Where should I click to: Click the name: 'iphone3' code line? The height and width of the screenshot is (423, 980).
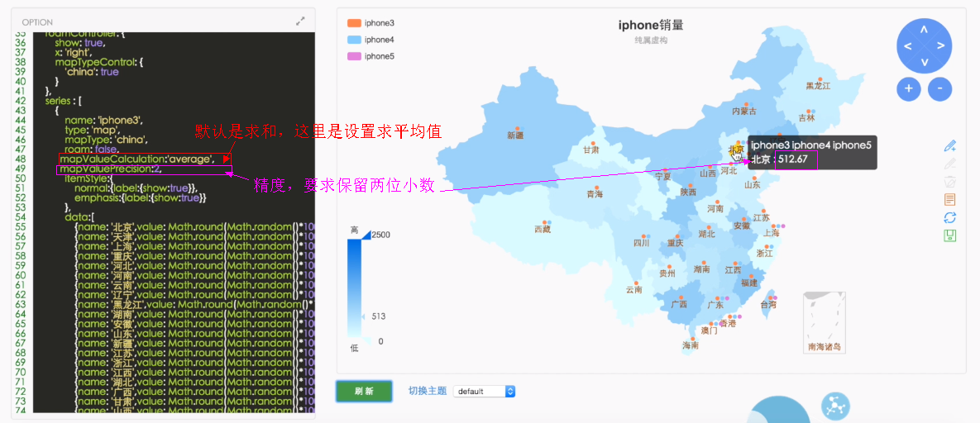(104, 120)
